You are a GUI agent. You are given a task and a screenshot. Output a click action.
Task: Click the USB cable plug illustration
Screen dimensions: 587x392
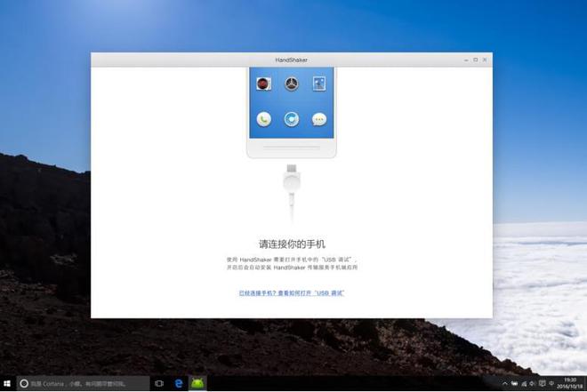[292, 193]
